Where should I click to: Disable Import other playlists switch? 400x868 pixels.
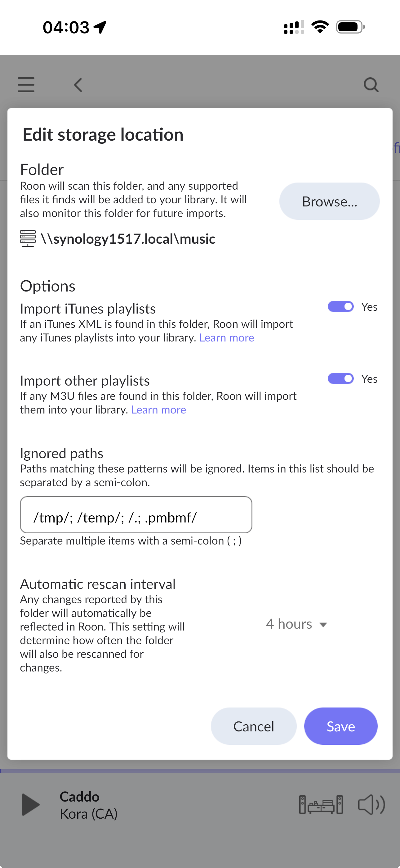point(341,379)
